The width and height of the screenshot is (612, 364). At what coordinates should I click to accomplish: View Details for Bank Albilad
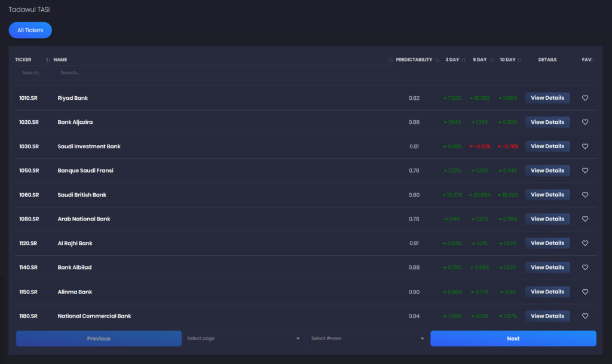pos(547,267)
